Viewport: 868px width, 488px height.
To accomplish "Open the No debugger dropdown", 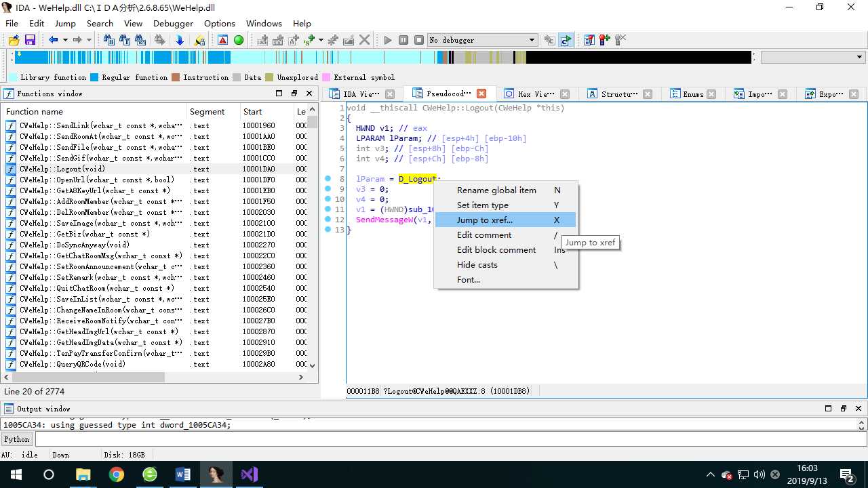I will [483, 40].
